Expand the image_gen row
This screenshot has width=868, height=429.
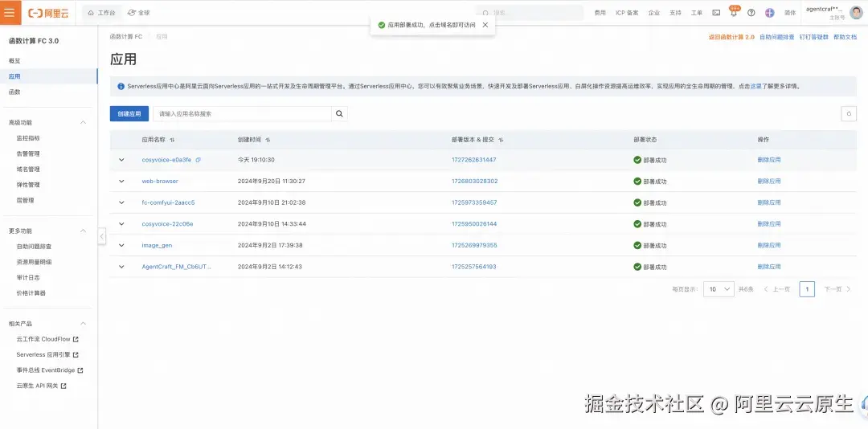[x=122, y=245]
